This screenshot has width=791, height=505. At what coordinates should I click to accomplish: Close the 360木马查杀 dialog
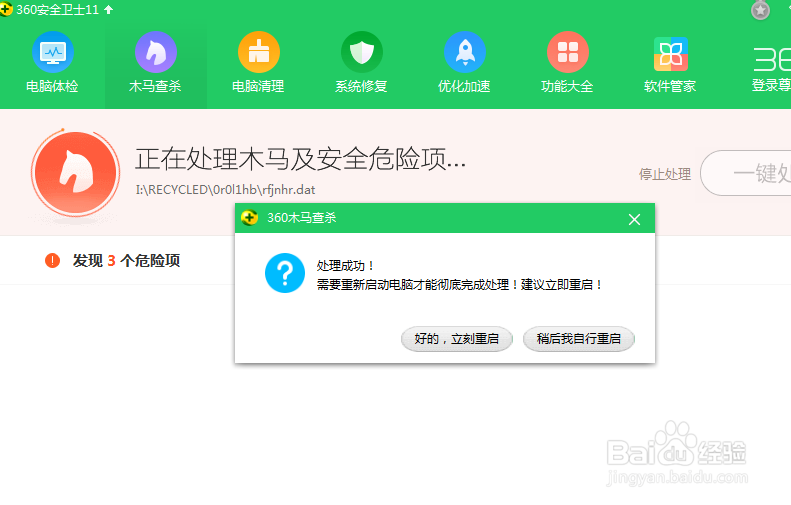pyautogui.click(x=634, y=219)
